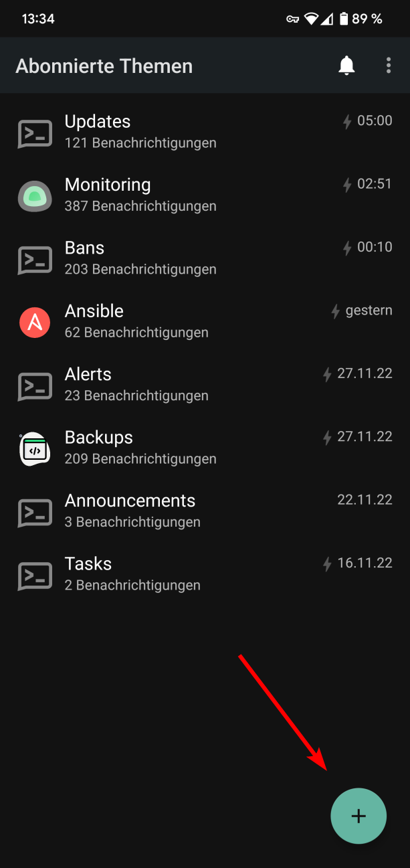Click the green Monitoring topic icon
This screenshot has width=410, height=868.
[x=34, y=196]
